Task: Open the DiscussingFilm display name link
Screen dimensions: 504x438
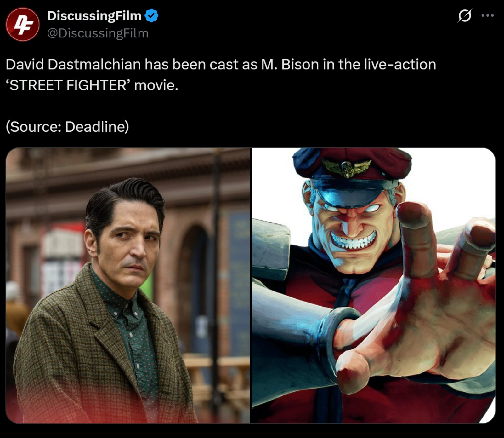Action: tap(94, 16)
